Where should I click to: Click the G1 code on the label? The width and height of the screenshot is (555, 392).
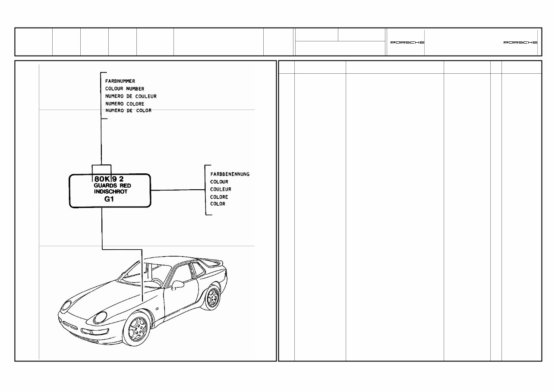[x=109, y=200]
